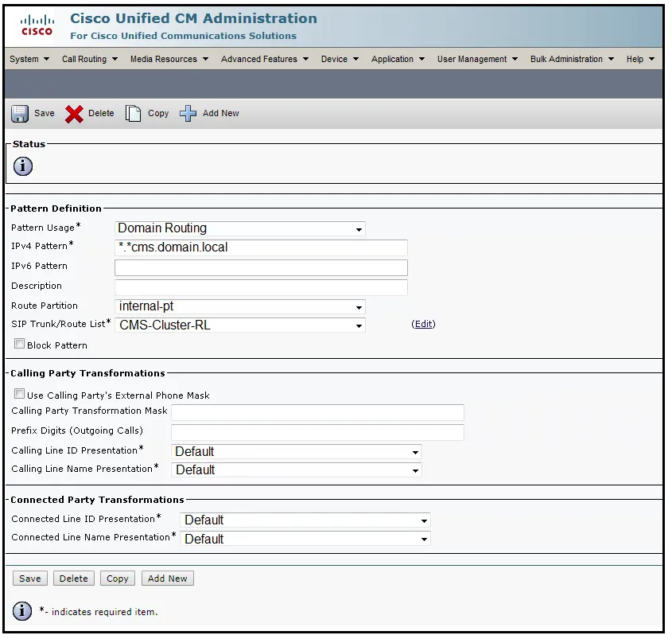672x639 pixels.
Task: Click the bottom Save button
Action: click(30, 579)
